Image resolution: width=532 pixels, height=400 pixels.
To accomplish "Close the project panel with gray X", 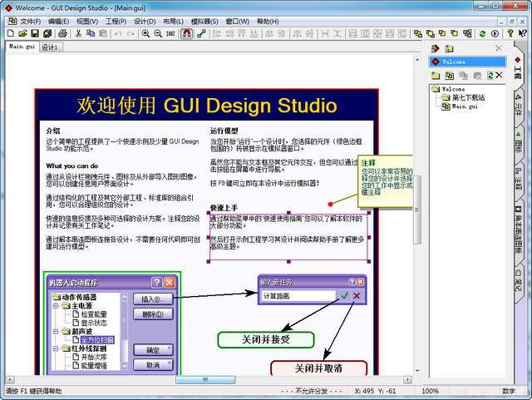I will pyautogui.click(x=499, y=48).
